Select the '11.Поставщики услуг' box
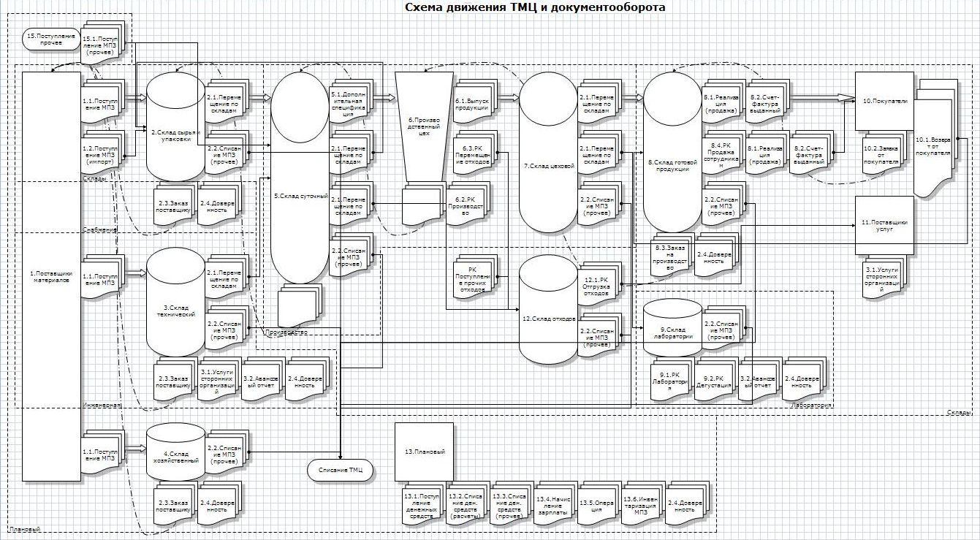The width and height of the screenshot is (980, 540). [884, 225]
